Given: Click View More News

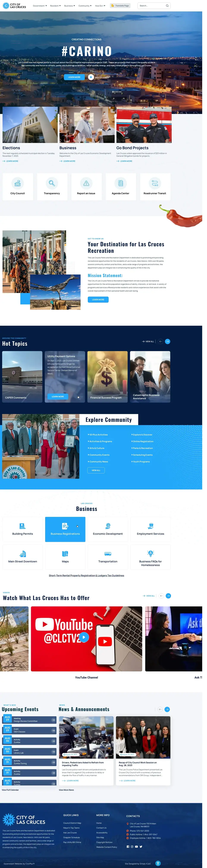Looking at the screenshot, I should [x=66, y=790].
